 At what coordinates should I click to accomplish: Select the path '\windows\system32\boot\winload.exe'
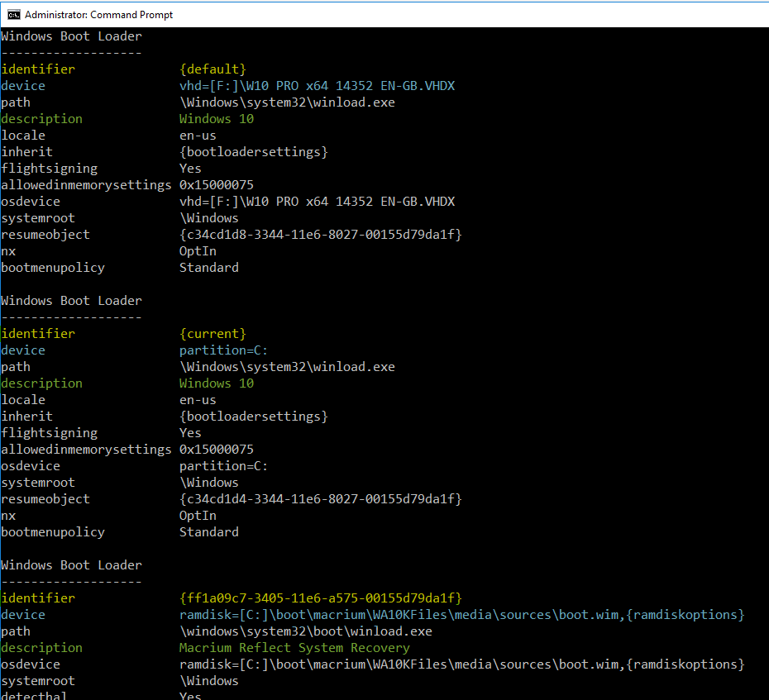(306, 631)
